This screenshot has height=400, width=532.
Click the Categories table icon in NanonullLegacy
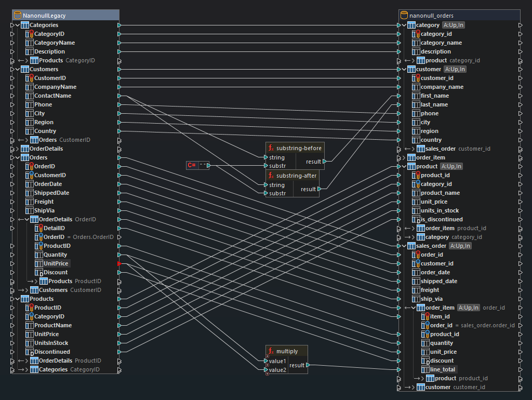tap(25, 25)
